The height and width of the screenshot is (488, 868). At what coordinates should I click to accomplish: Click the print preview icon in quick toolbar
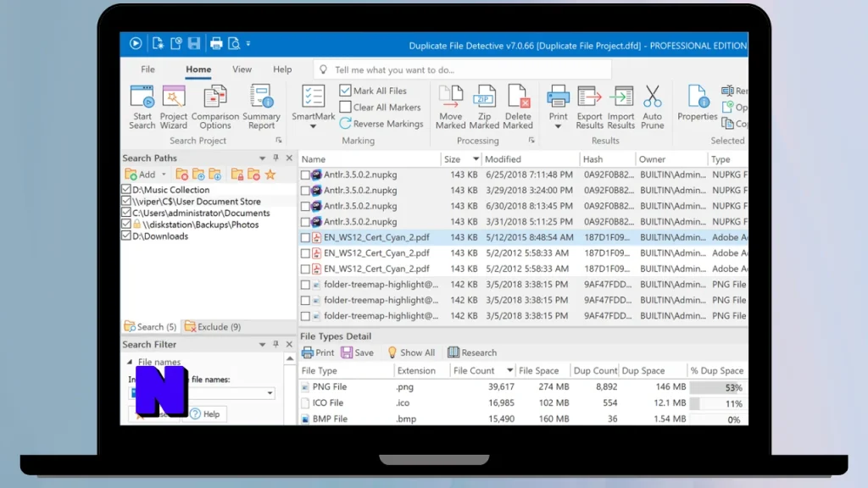point(234,43)
